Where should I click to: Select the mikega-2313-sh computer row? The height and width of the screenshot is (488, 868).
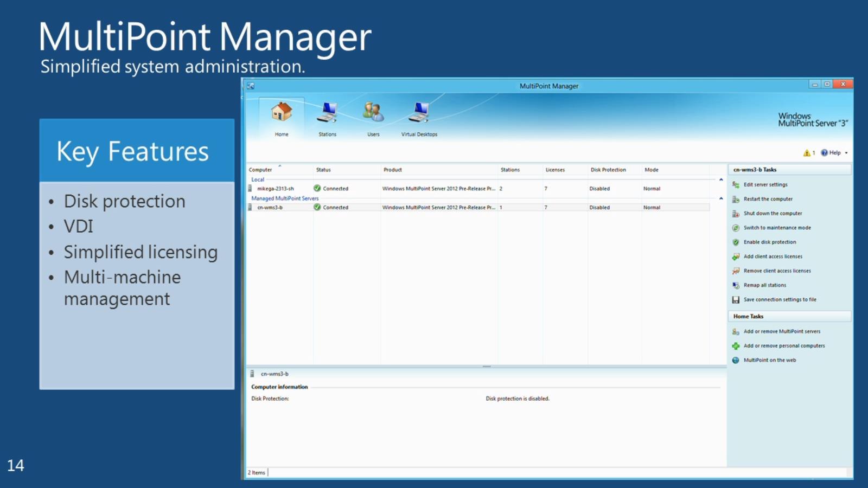click(478, 189)
